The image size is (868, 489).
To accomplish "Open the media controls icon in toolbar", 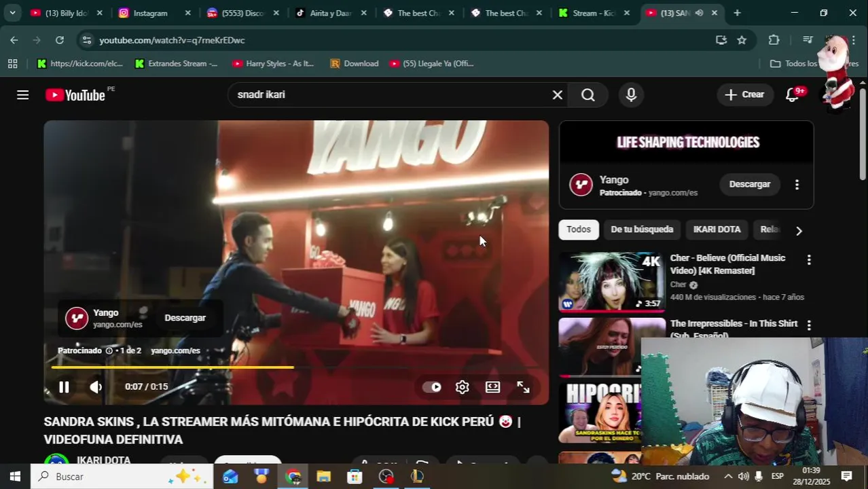I will point(808,40).
